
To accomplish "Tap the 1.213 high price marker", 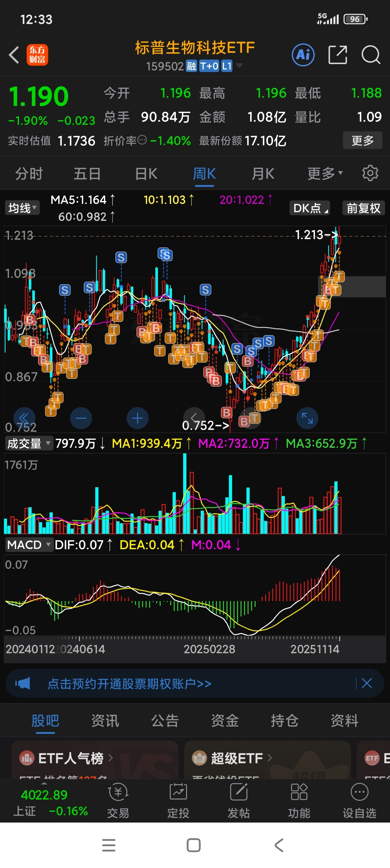I will point(316,234).
